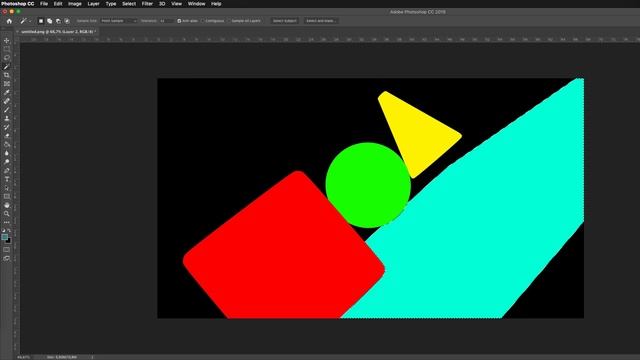Open the foreground color picker
This screenshot has height=360, width=640.
pos(4,237)
